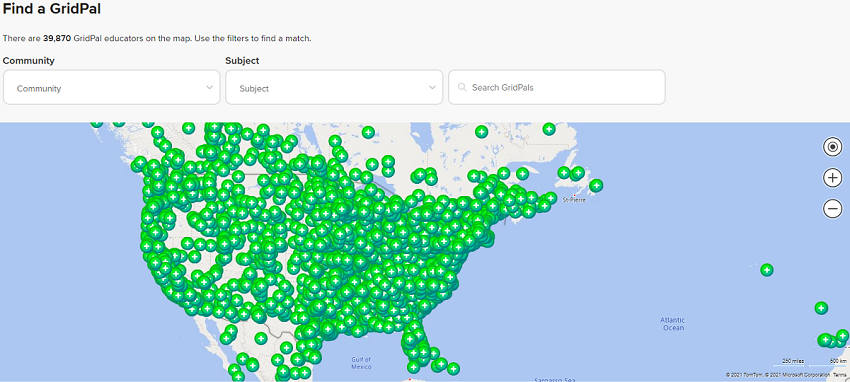Screen dimensions: 850x382
Task: Click the locate me target icon
Action: (x=832, y=147)
